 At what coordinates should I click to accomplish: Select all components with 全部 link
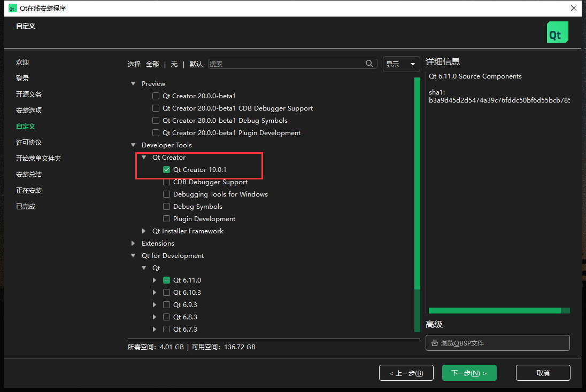pyautogui.click(x=152, y=64)
